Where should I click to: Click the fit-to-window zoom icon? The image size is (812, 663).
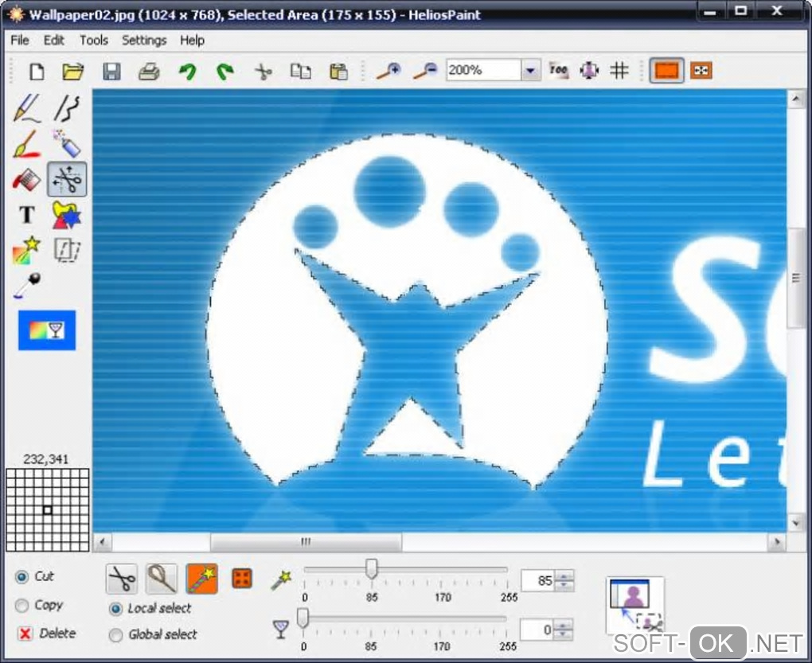point(589,70)
